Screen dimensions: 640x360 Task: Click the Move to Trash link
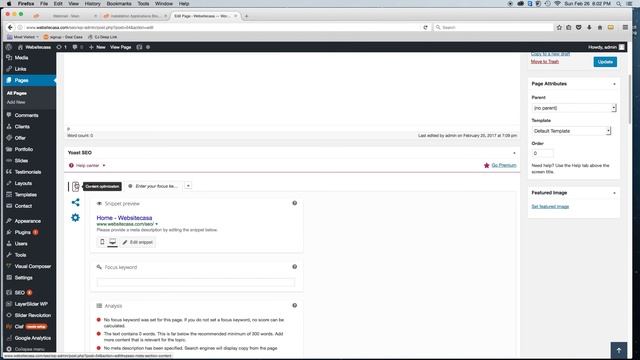click(x=544, y=62)
